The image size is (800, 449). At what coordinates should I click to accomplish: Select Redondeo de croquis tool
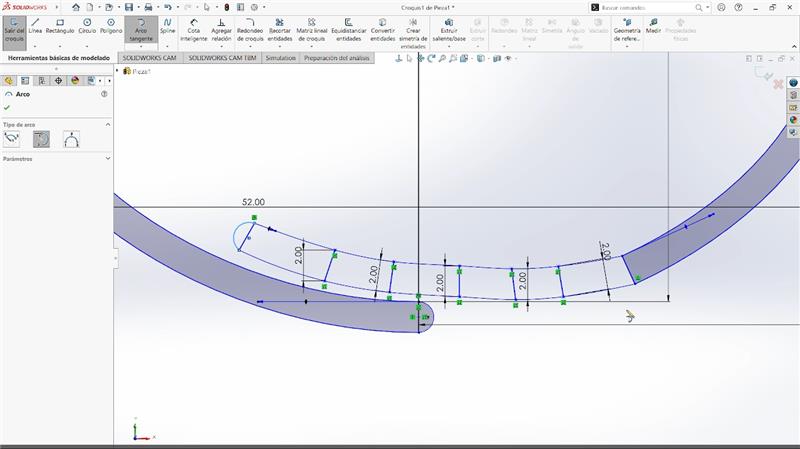click(x=250, y=30)
